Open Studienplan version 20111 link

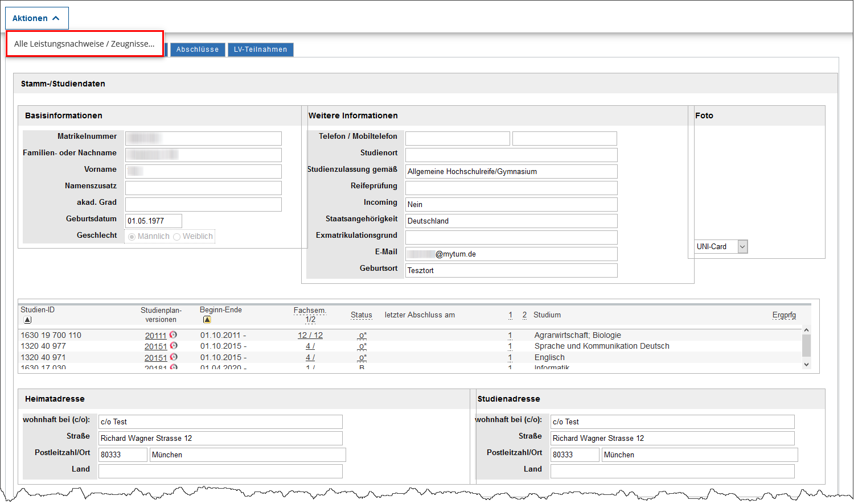[x=155, y=336]
